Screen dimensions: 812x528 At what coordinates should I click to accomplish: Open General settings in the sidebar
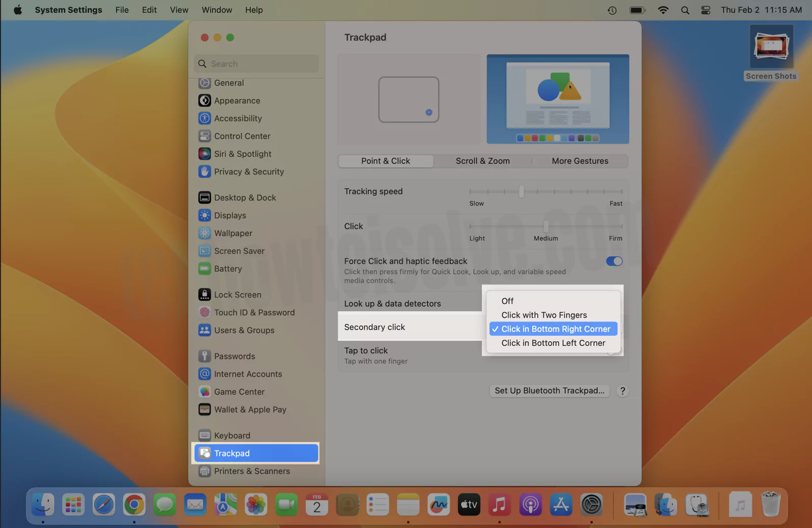256,83
